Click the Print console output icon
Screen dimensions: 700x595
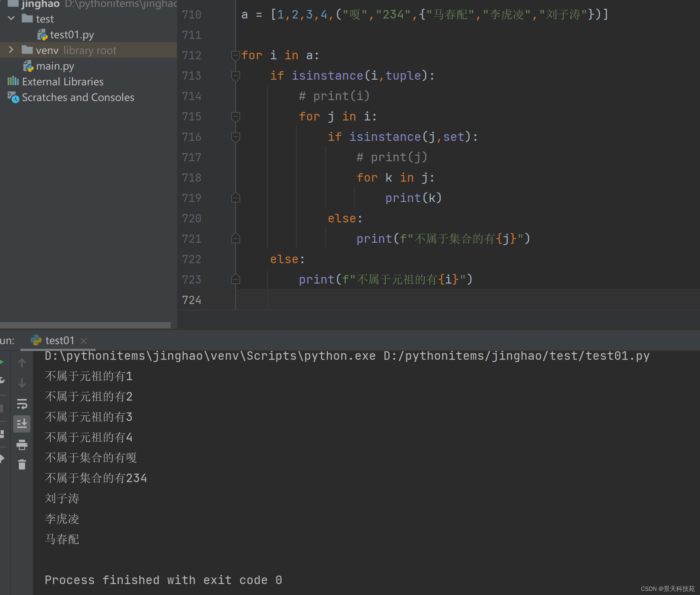tap(22, 444)
